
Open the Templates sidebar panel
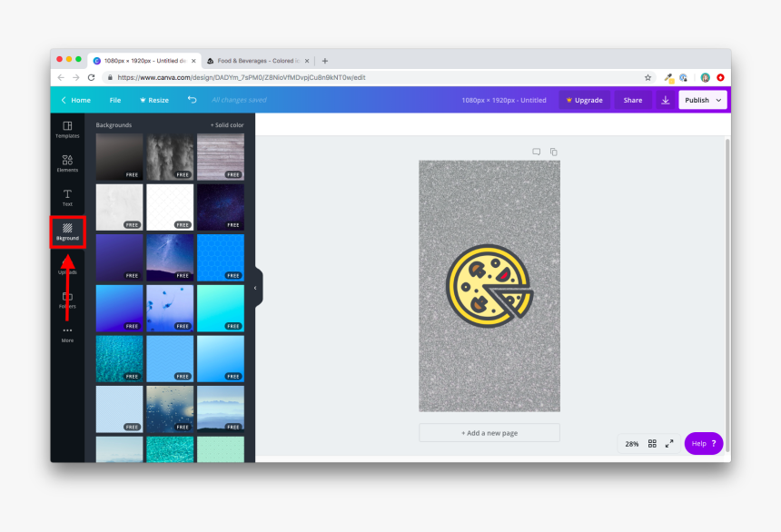(67, 129)
